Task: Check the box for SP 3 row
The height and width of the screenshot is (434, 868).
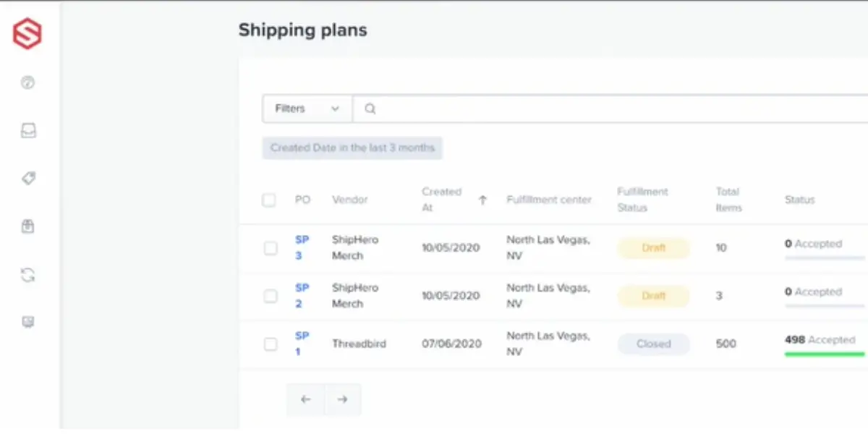Action: pyautogui.click(x=270, y=248)
